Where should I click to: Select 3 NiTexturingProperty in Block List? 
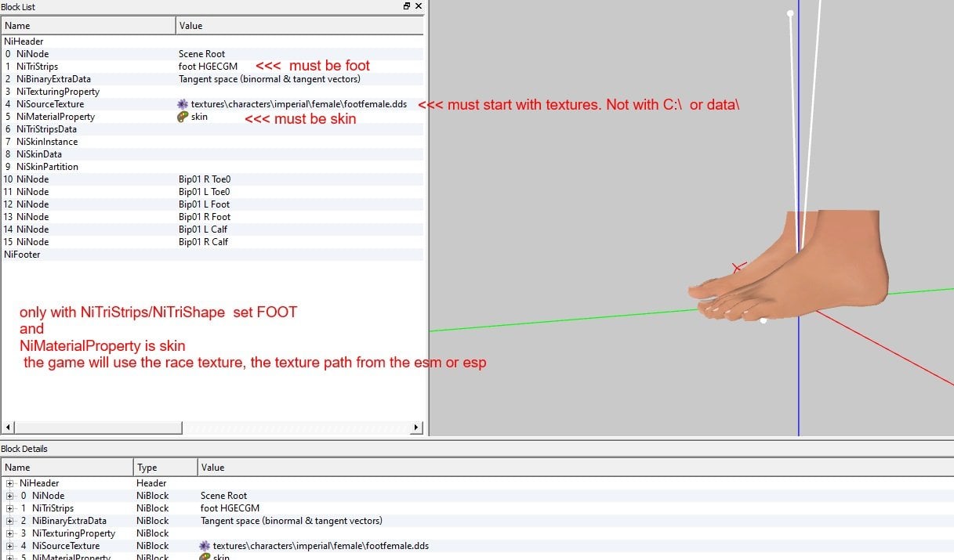(x=212, y=92)
